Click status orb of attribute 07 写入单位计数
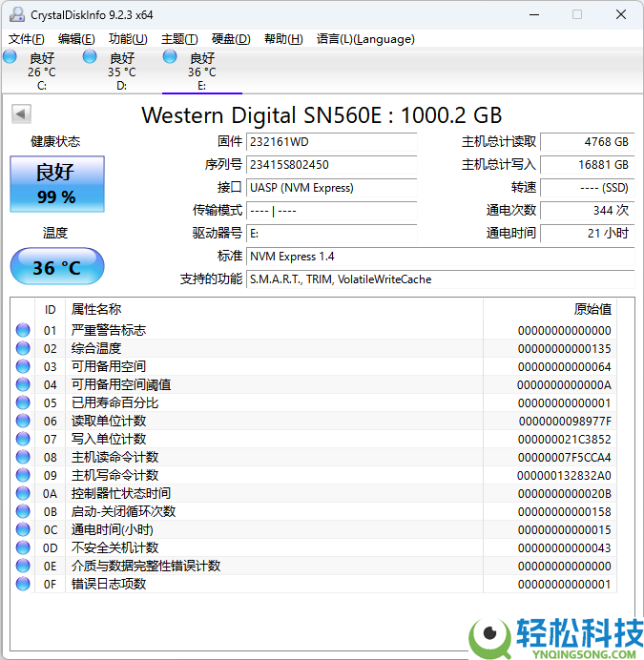644x660 pixels. coord(23,439)
